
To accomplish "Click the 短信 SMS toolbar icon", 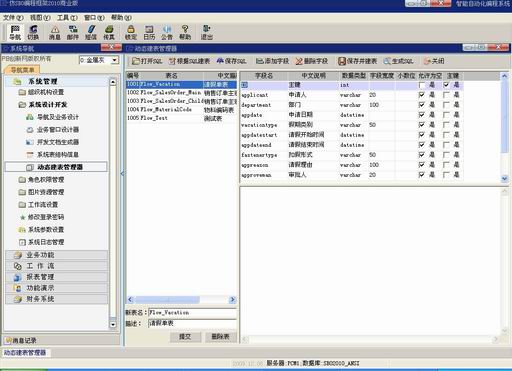I will pyautogui.click(x=91, y=32).
